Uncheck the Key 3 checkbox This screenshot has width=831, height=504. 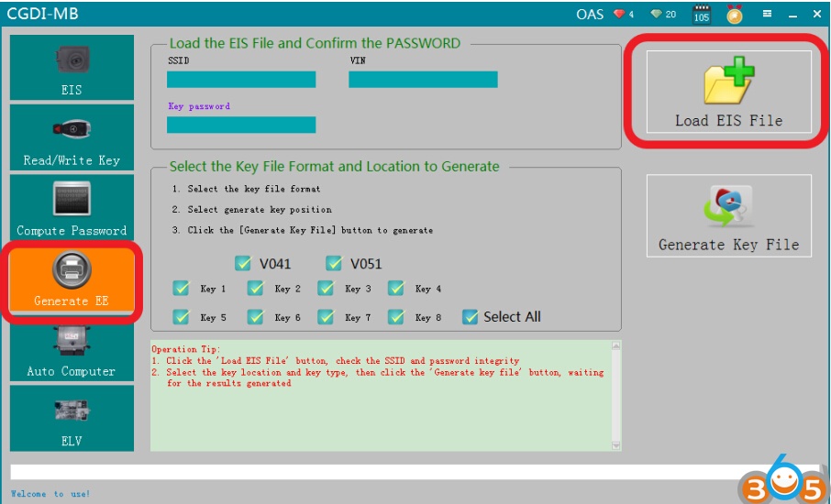pos(326,288)
